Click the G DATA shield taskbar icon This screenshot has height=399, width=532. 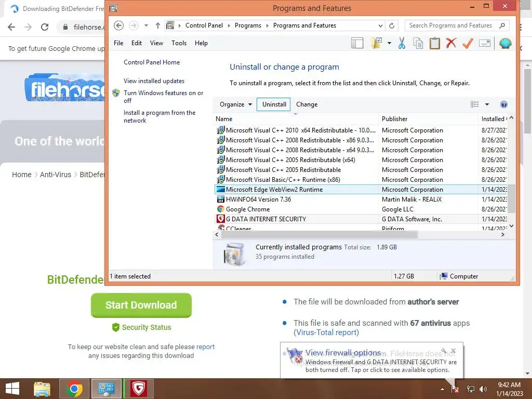click(139, 389)
